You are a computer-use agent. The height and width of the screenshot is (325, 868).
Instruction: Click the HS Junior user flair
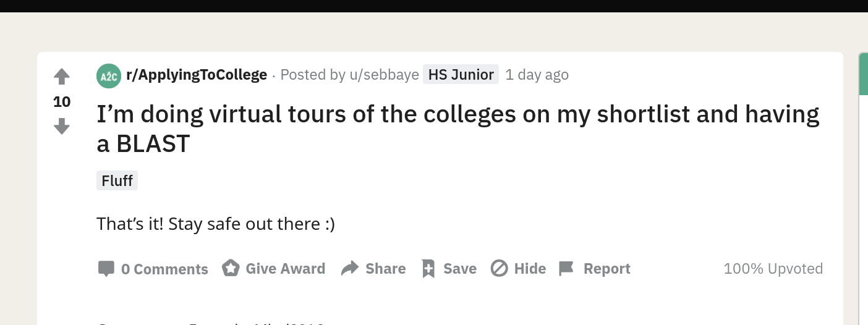pos(461,75)
